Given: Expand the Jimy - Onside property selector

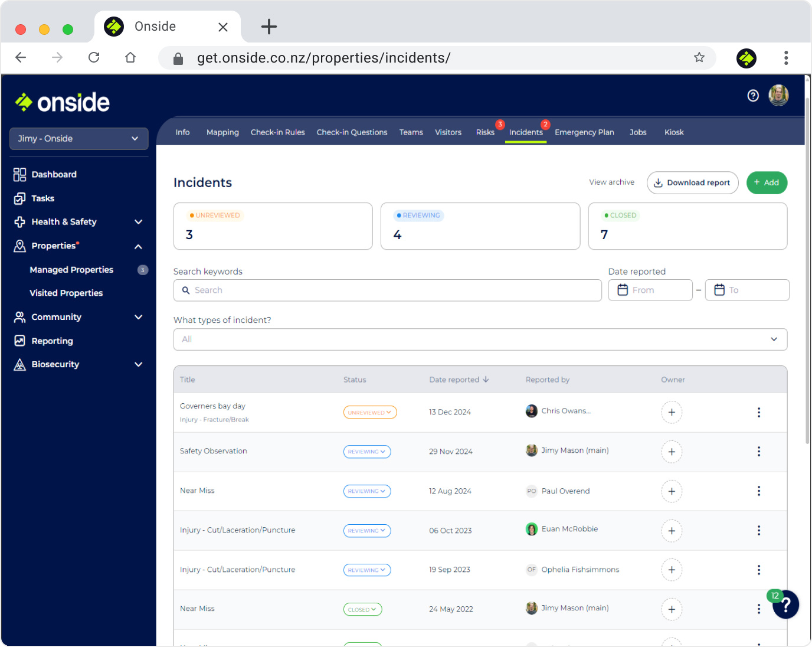Looking at the screenshot, I should (78, 139).
